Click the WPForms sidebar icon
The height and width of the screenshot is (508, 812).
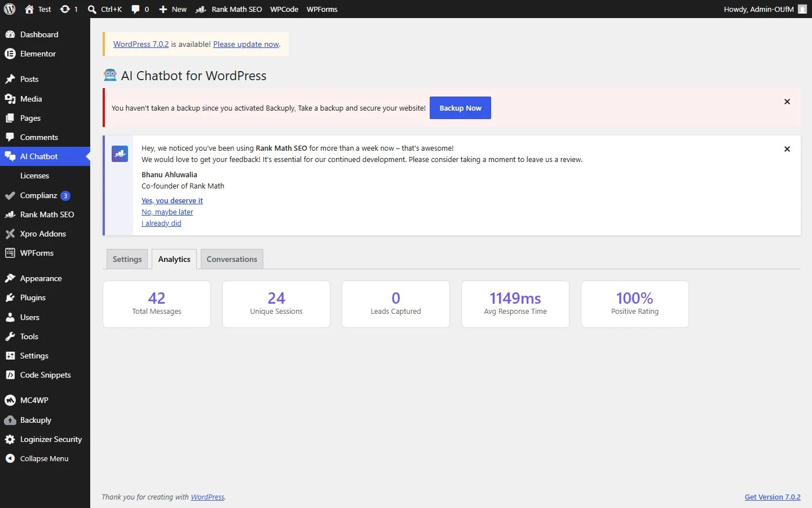point(10,253)
